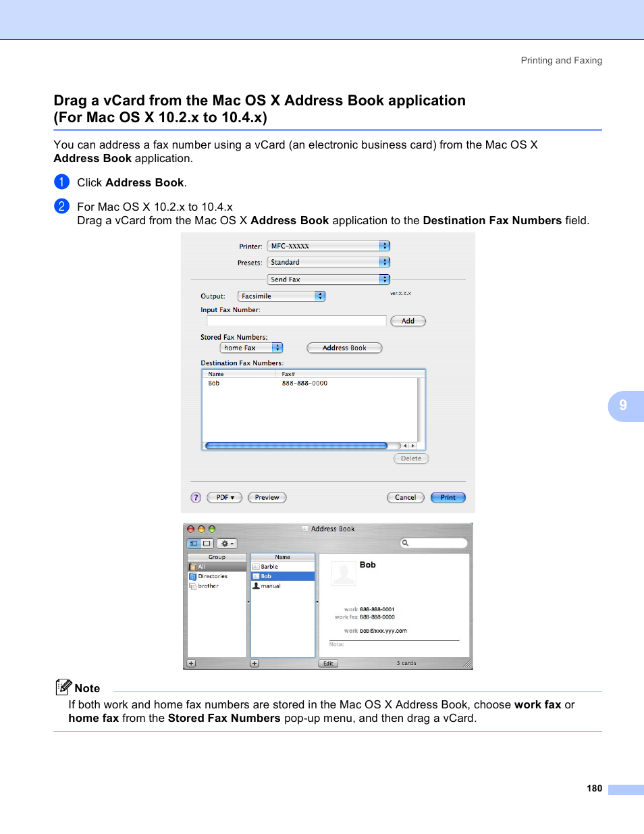The image size is (644, 834).
Task: Click the Preview button
Action: point(267,497)
